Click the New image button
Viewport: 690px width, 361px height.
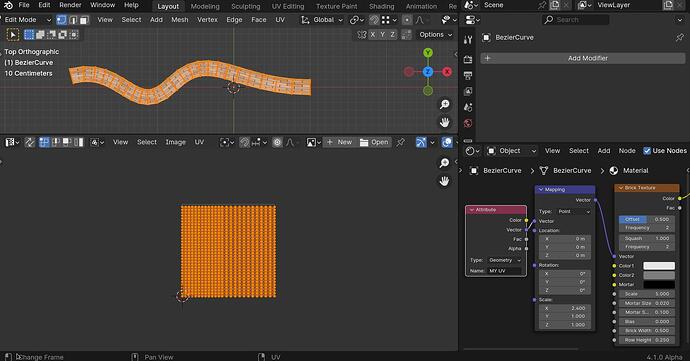339,142
